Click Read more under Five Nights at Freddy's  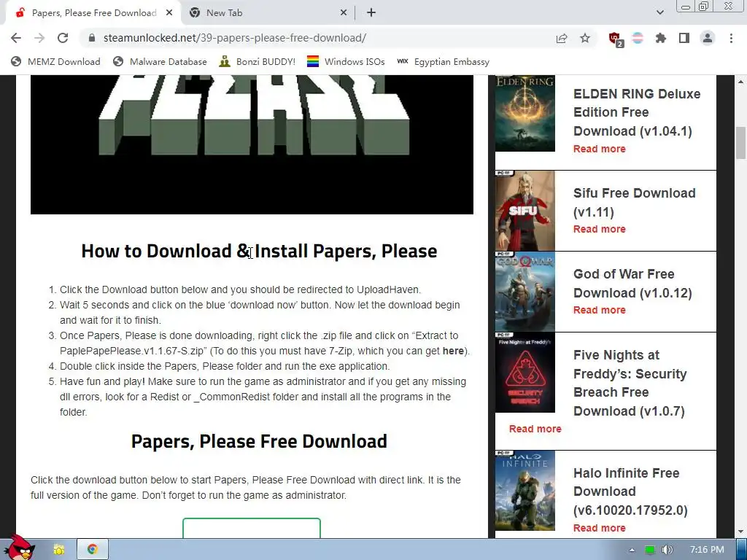click(x=535, y=429)
